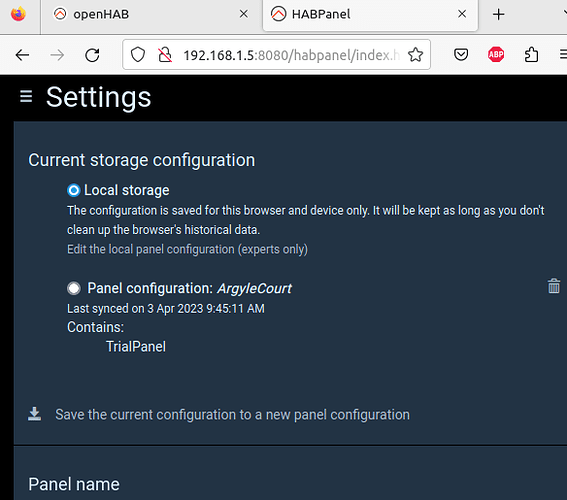Delete ArgyleCourt panel configuration with trash icon

[554, 286]
